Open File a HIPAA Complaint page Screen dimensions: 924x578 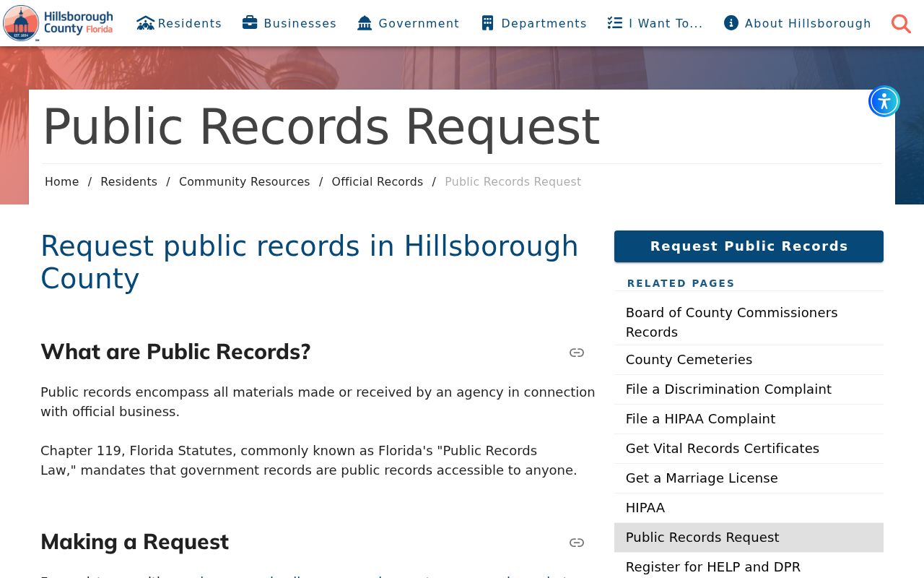749,419
